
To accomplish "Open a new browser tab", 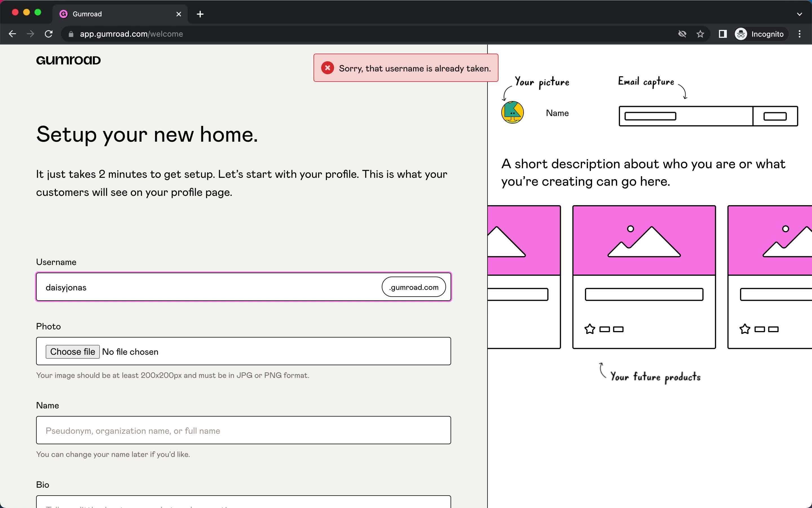I will (x=200, y=14).
